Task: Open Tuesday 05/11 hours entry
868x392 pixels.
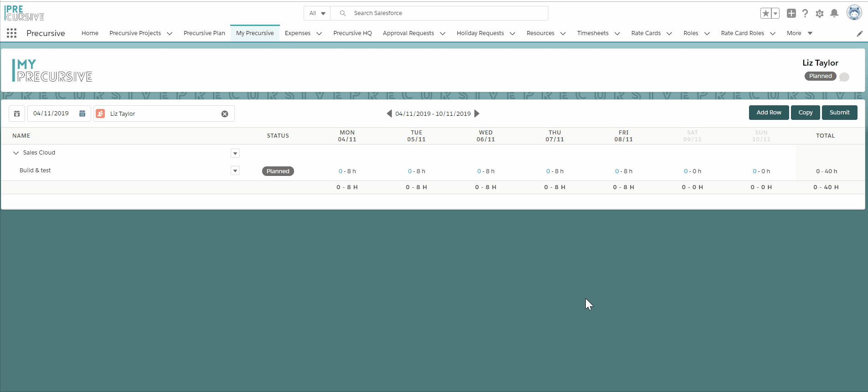Action: (x=417, y=171)
